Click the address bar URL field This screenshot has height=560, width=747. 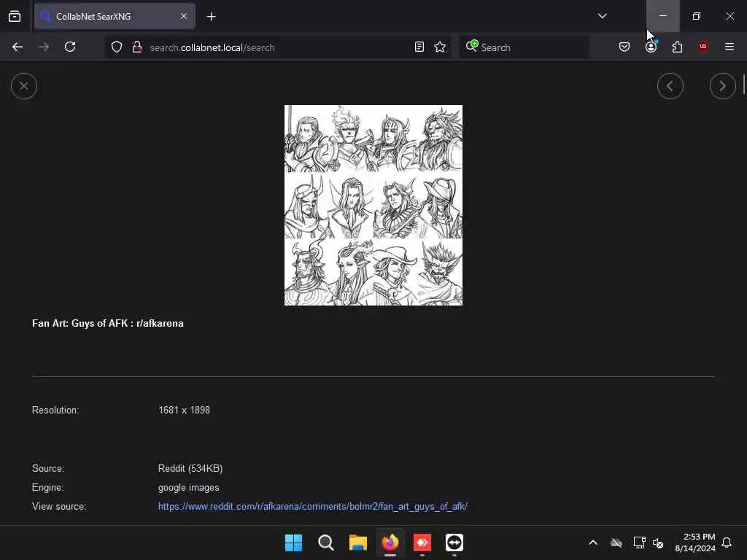click(278, 47)
